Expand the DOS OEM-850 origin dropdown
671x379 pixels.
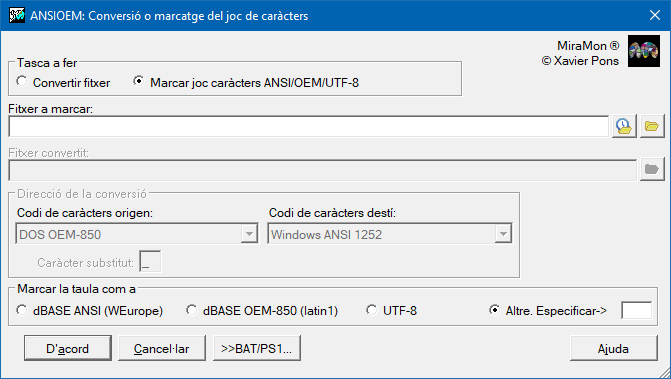[x=249, y=234]
